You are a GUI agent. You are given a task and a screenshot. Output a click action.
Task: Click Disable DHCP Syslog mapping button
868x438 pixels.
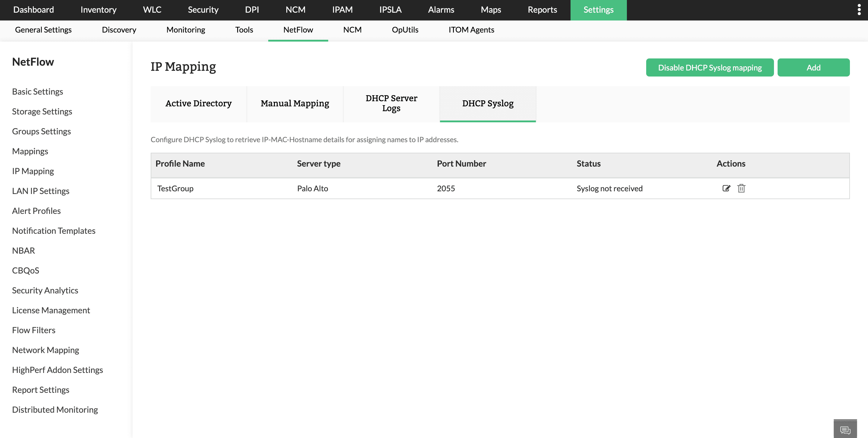pyautogui.click(x=710, y=67)
